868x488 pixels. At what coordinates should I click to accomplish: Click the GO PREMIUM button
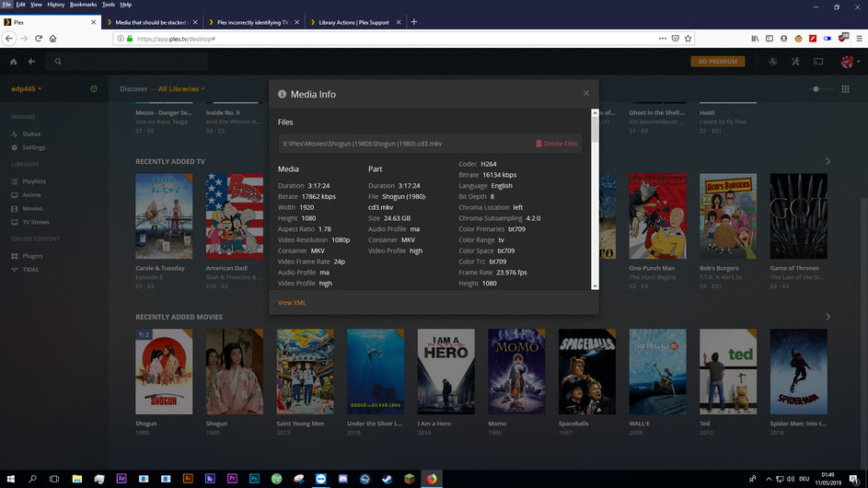click(717, 62)
